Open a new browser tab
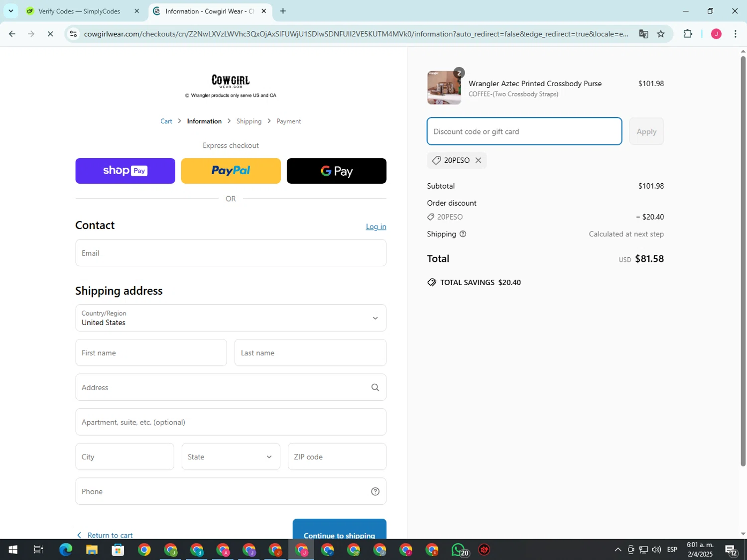The image size is (747, 560). [283, 11]
